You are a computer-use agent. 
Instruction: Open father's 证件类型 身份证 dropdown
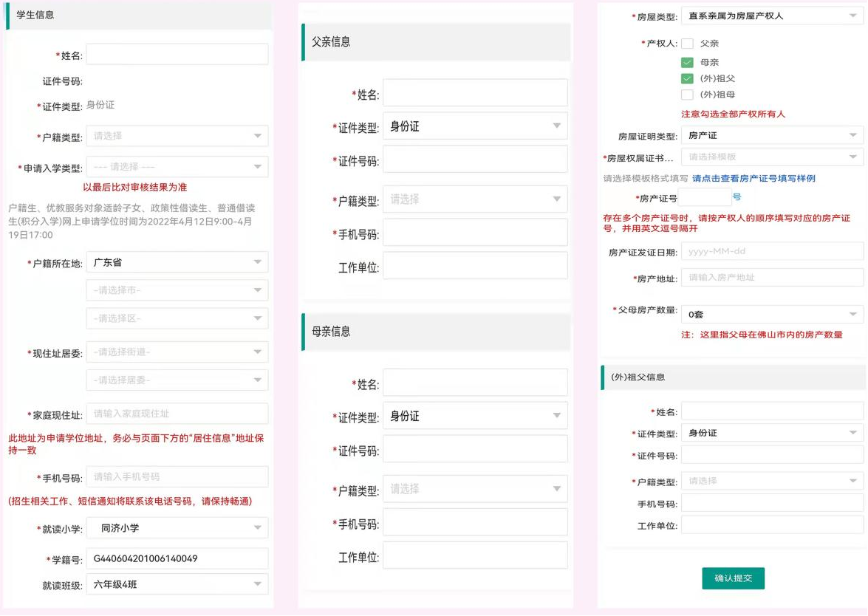tap(475, 126)
